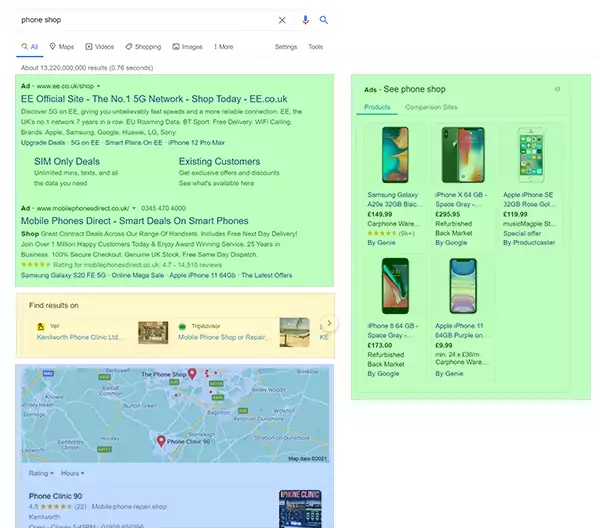Open Samsung Galaxy A20e 32GB product title
This screenshot has width=600, height=528.
[395, 199]
